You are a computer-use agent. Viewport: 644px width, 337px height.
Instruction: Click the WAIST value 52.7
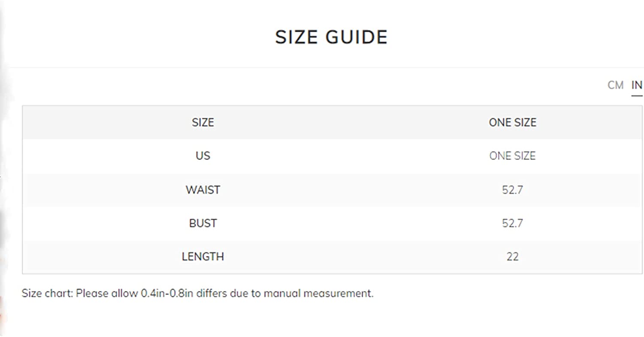click(x=513, y=190)
